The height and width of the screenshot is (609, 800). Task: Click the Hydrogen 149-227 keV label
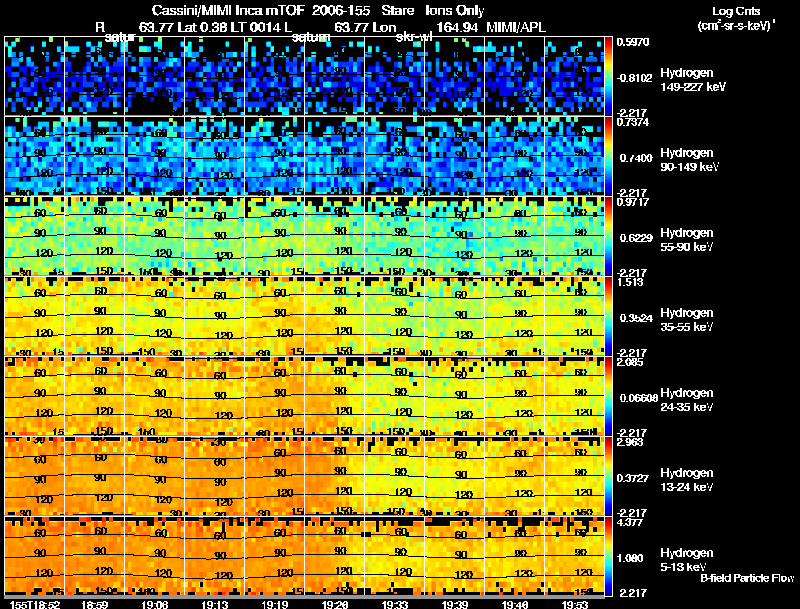point(692,80)
